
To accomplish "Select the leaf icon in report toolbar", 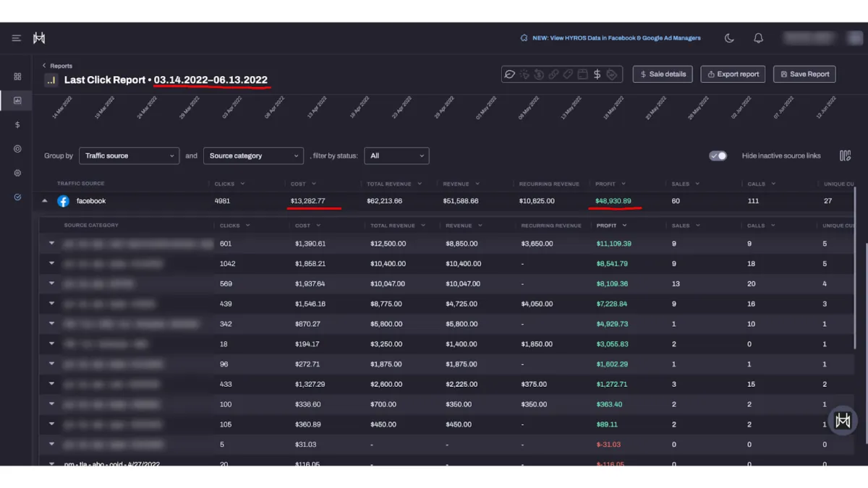I will pyautogui.click(x=510, y=74).
